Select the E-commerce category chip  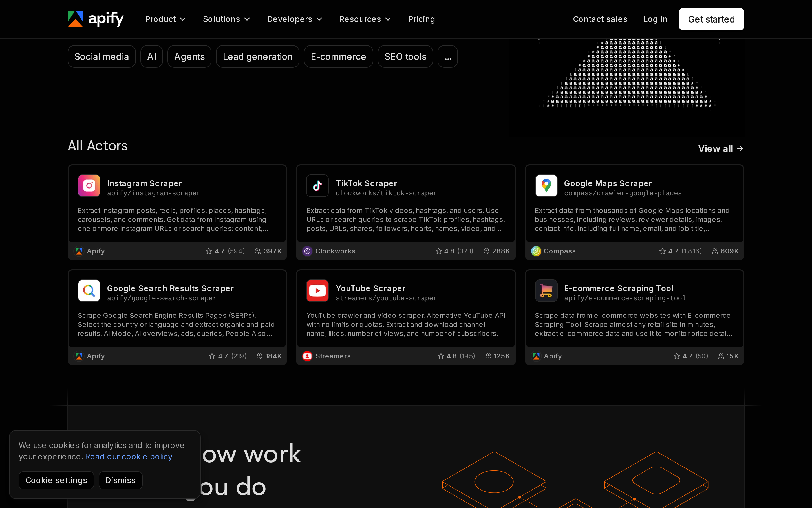pos(338,56)
